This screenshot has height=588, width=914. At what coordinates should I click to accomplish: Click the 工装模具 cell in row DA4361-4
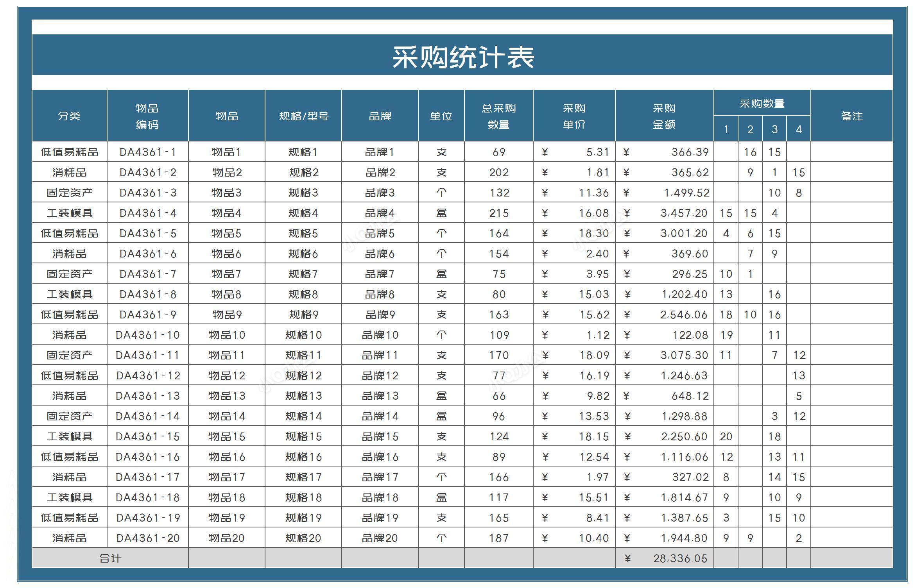pos(70,213)
